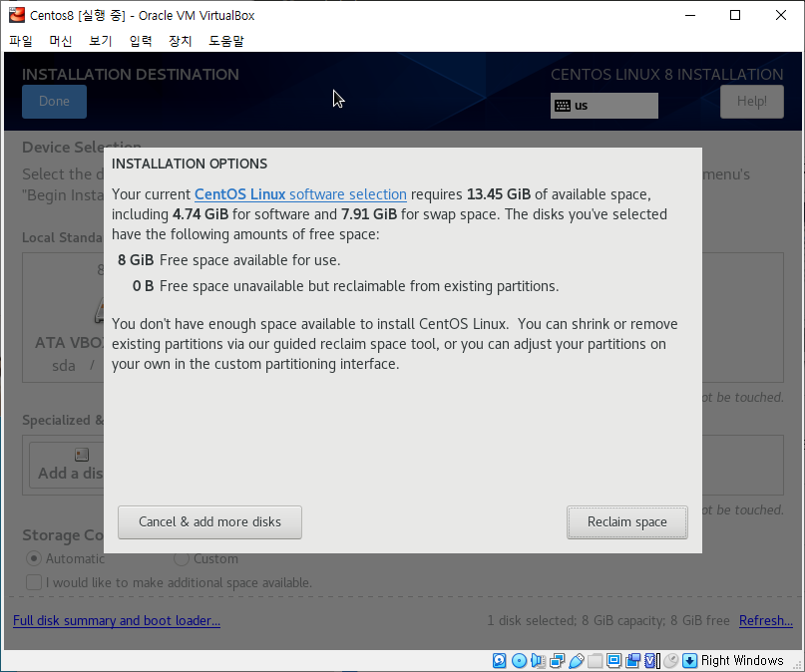This screenshot has height=672, width=805.
Task: Click the shared folders status icon
Action: click(x=596, y=660)
